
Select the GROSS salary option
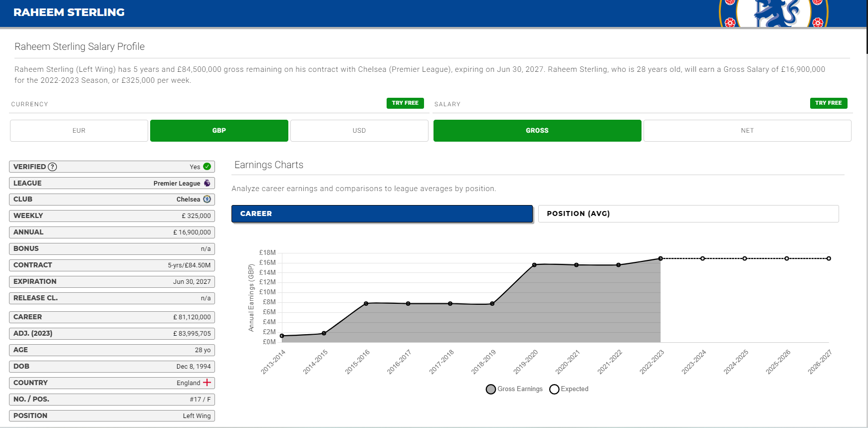pos(537,131)
